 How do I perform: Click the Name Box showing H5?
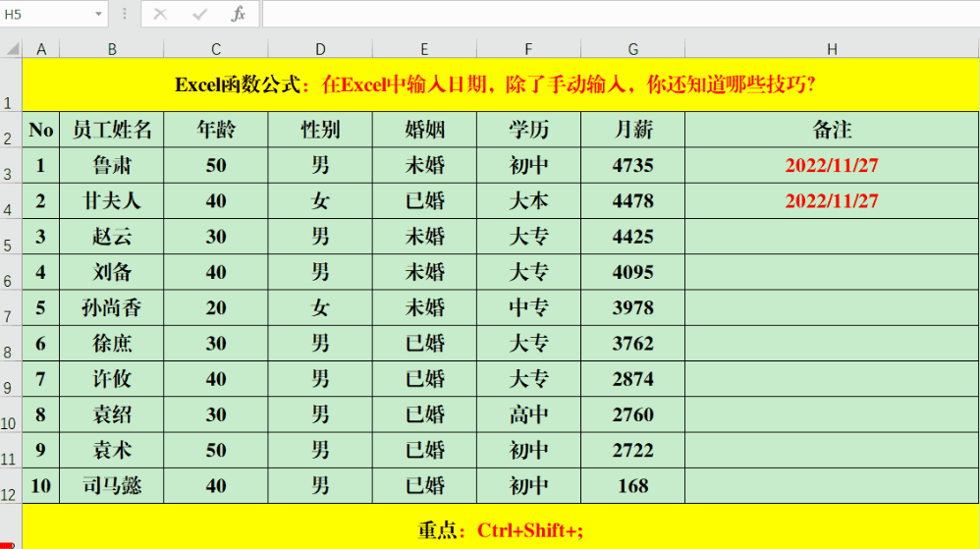click(47, 14)
